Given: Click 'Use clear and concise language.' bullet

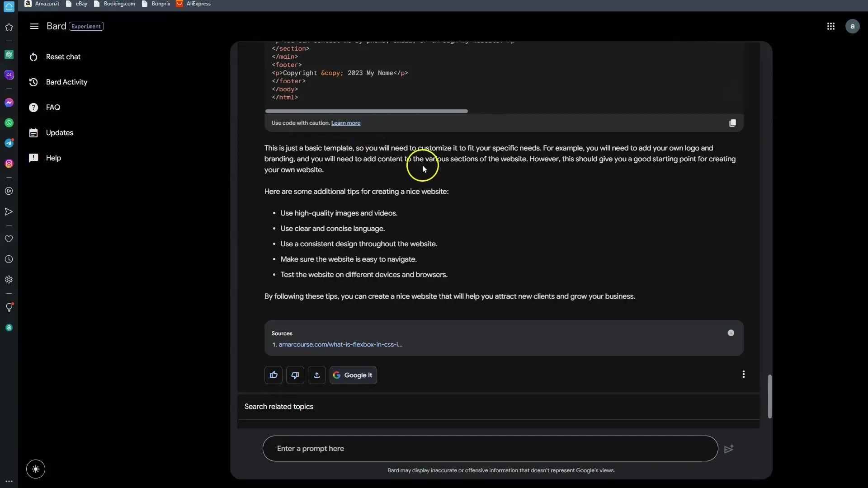Looking at the screenshot, I should tap(333, 229).
